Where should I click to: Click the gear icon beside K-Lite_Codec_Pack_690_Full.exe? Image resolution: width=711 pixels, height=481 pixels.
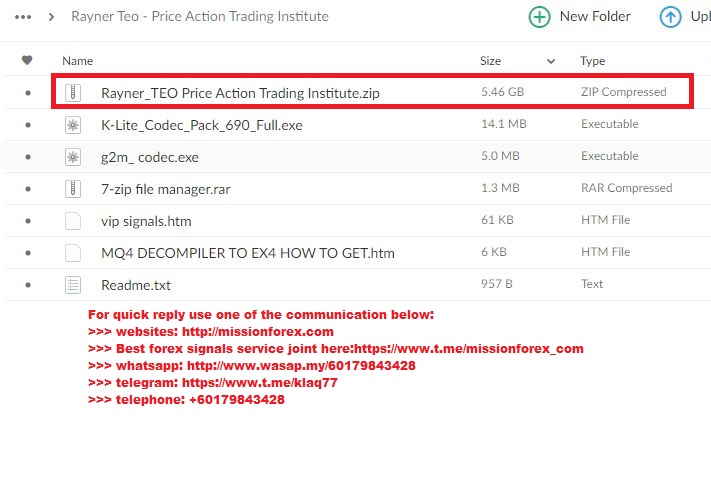pos(73,125)
